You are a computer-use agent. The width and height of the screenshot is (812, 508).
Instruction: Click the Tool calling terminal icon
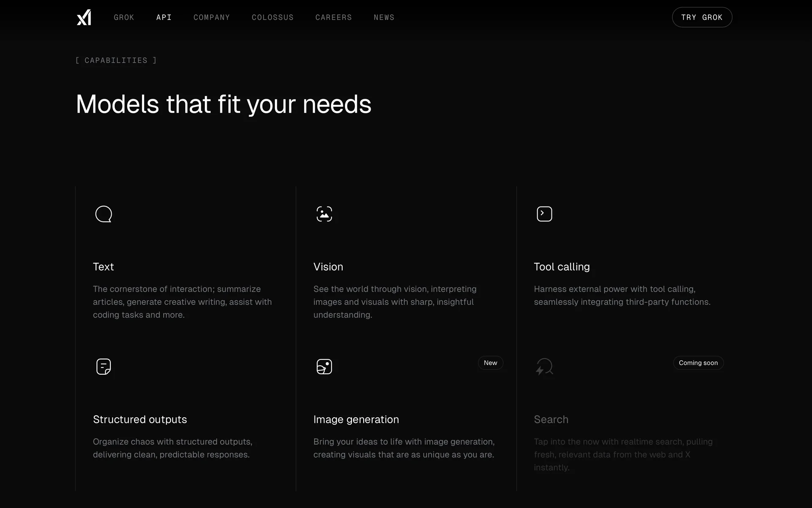(x=544, y=214)
